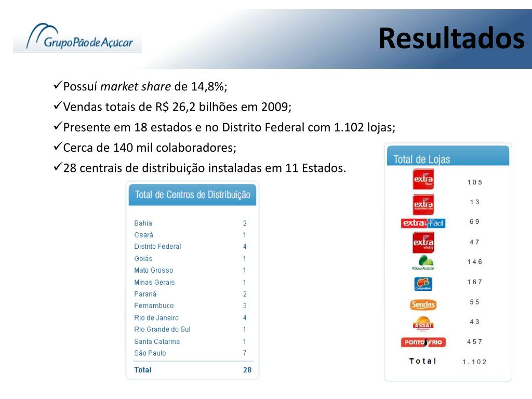Screen dimensions: 532x399
Task: Click the Extra Eletro logo next to 47
Action: pyautogui.click(x=423, y=243)
